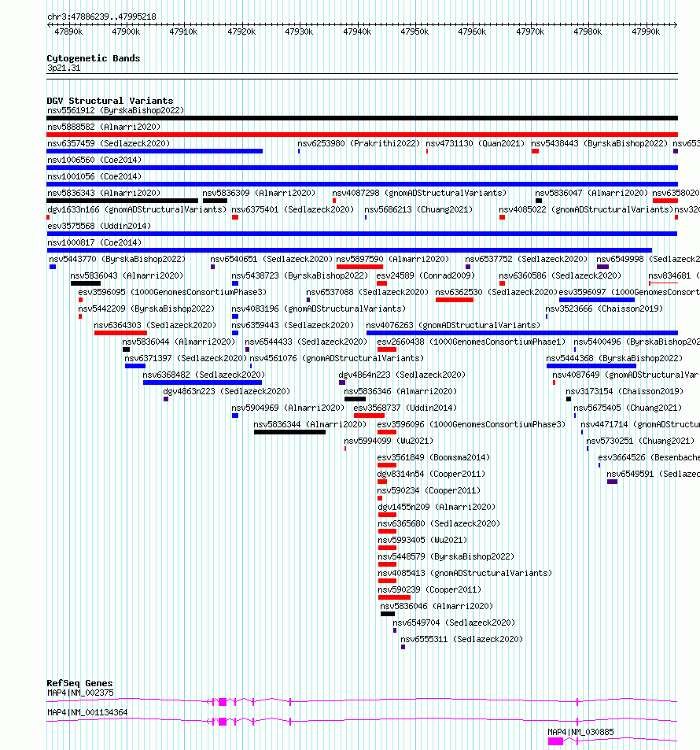Click the nsv6371397 blue variant bar
This screenshot has width=700, height=750.
coord(135,366)
